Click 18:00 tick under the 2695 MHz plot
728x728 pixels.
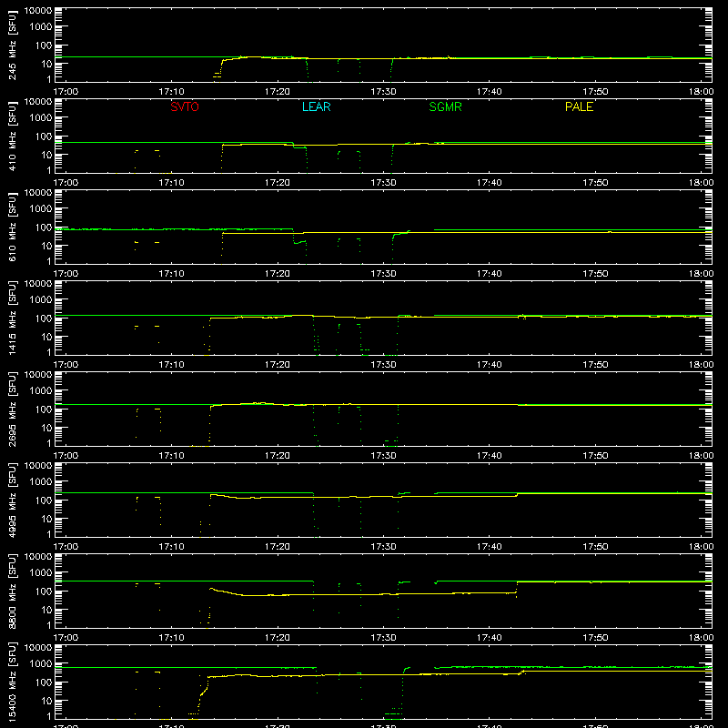tap(701, 456)
